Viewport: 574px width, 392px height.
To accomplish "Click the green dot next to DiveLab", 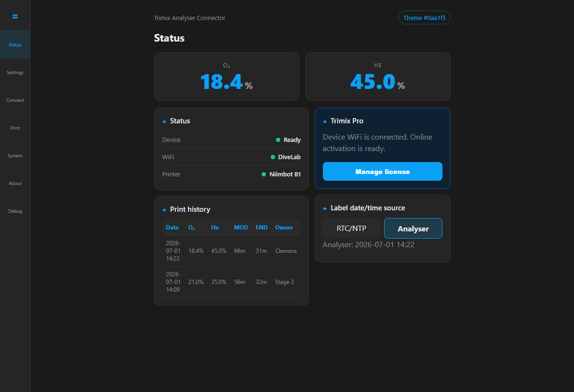I will pyautogui.click(x=273, y=157).
